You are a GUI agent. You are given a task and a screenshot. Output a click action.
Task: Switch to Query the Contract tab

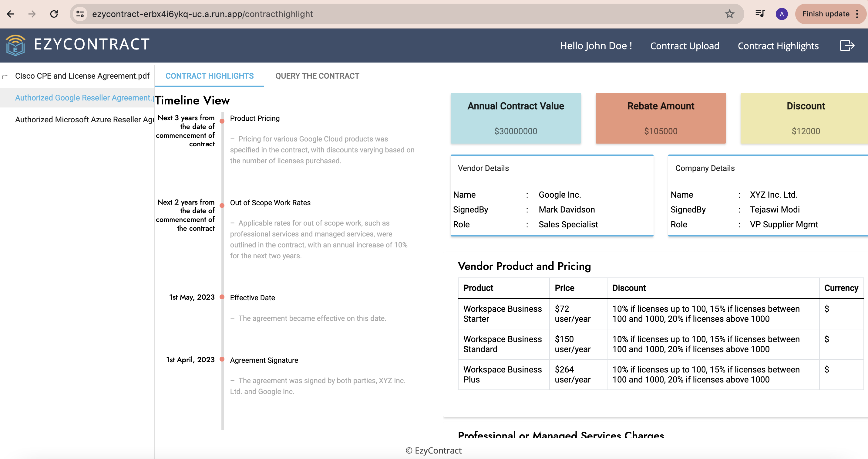click(x=317, y=76)
